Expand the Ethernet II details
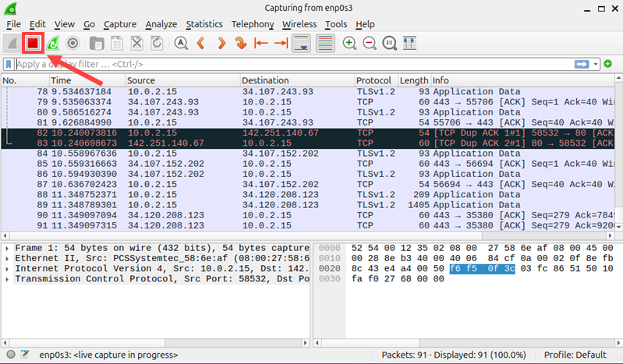623x364 pixels. (x=7, y=258)
